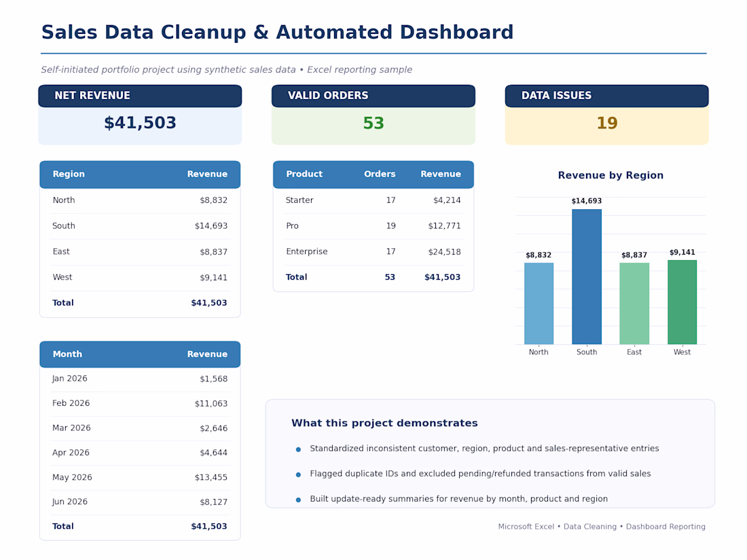Click the "Sales Data Cleanup & Automated Dashboard" title
The width and height of the screenshot is (747, 560).
[277, 33]
